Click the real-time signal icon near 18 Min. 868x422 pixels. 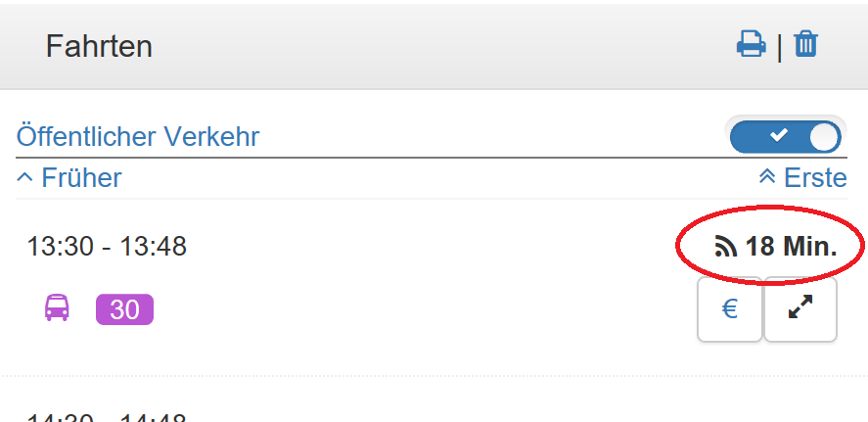click(726, 247)
